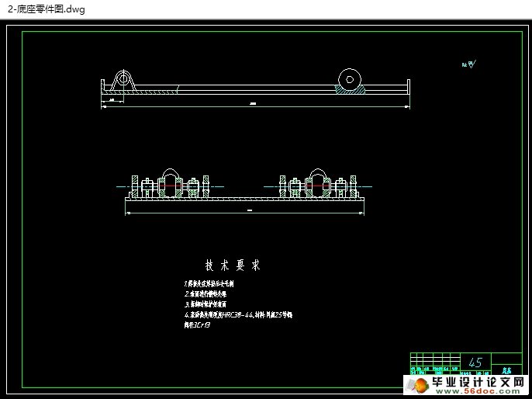This screenshot has height=399, width=532.
Task: Click the right bearing assembly in lower view
Action: [x=316, y=184]
